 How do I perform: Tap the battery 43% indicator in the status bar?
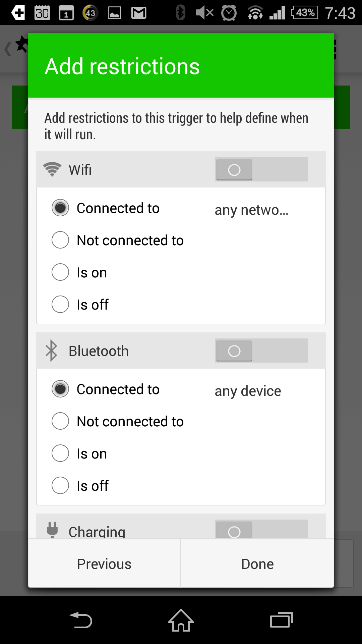(x=305, y=13)
